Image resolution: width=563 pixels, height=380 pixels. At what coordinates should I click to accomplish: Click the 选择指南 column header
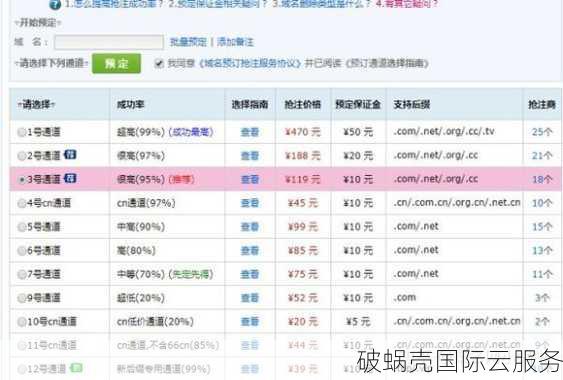coord(250,105)
